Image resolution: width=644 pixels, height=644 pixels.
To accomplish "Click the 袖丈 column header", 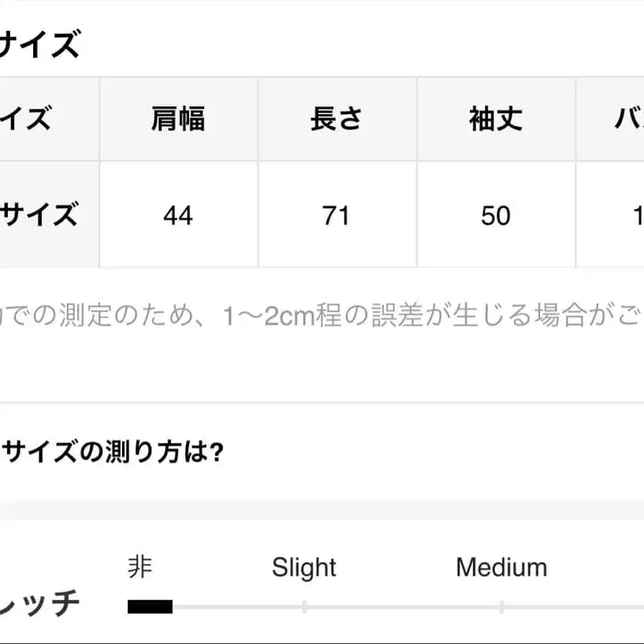I will tap(496, 120).
